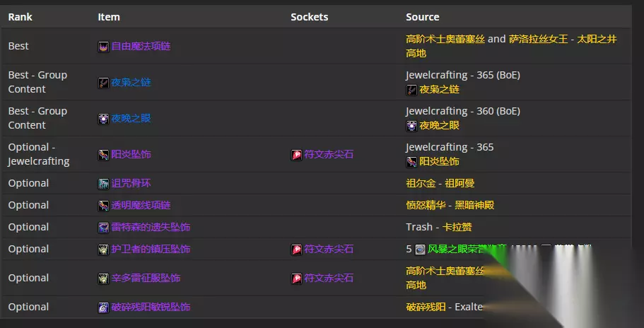Click the 雷特森的遗失坠饰 item icon
Image resolution: width=644 pixels, height=328 pixels.
click(x=103, y=228)
